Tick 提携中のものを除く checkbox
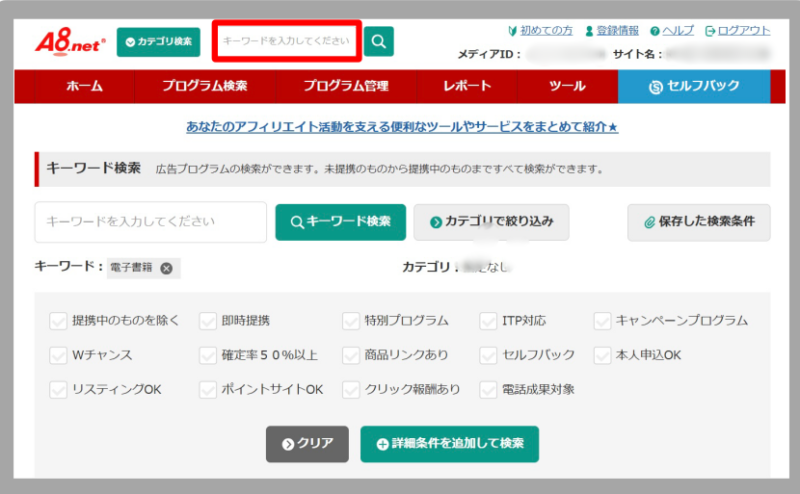This screenshot has width=800, height=494. pos(58,321)
